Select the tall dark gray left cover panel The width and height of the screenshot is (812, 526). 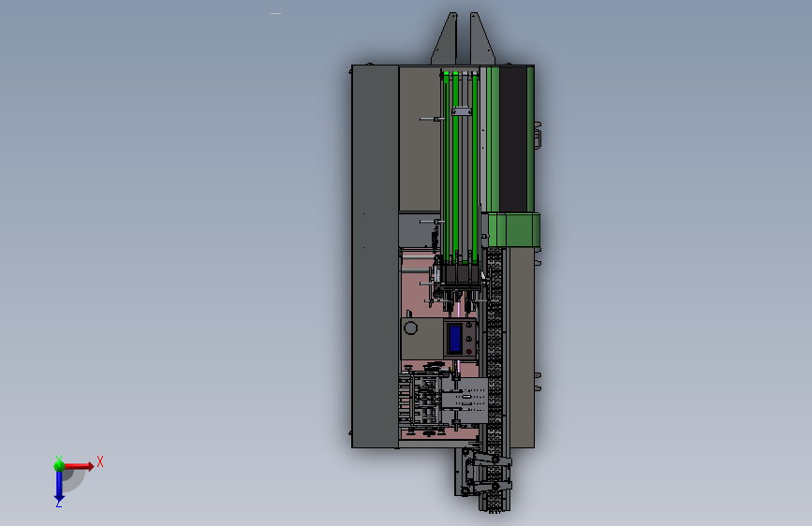pos(376,256)
